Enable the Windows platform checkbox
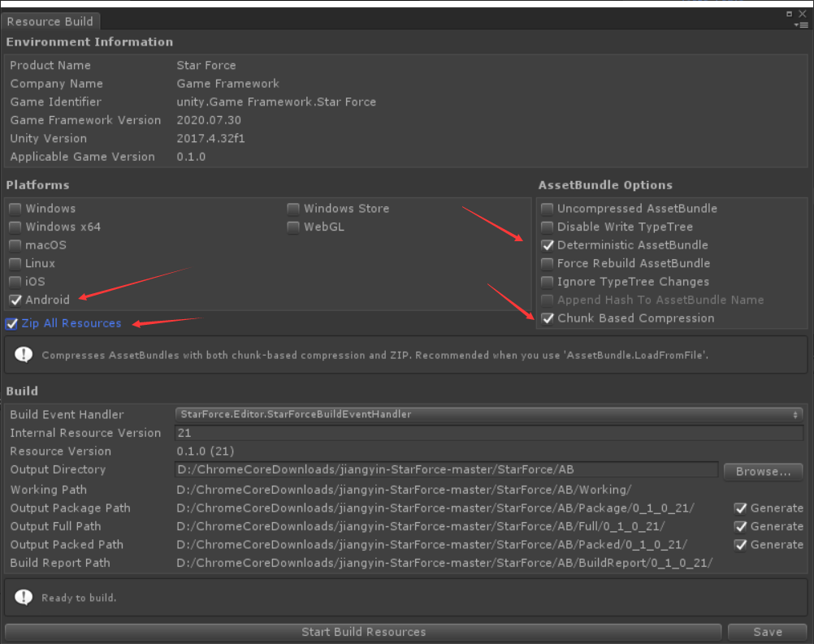814x644 pixels. coord(14,208)
